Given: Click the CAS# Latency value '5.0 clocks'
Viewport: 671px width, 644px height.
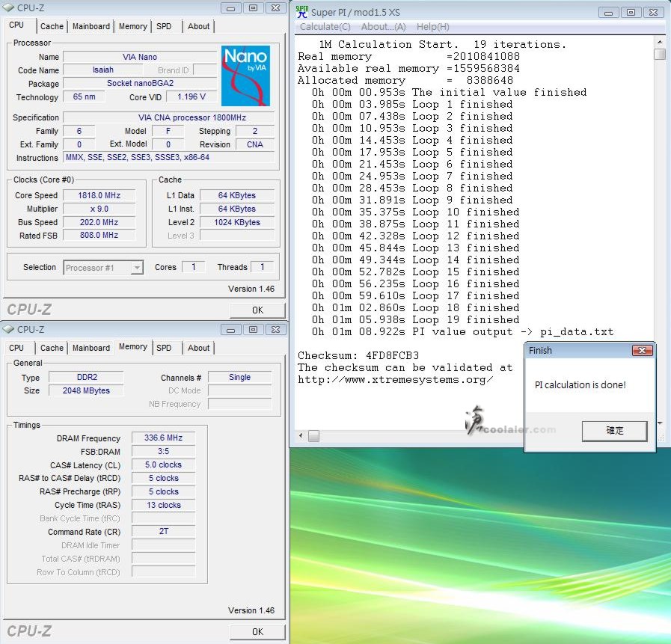Looking at the screenshot, I should [x=164, y=464].
